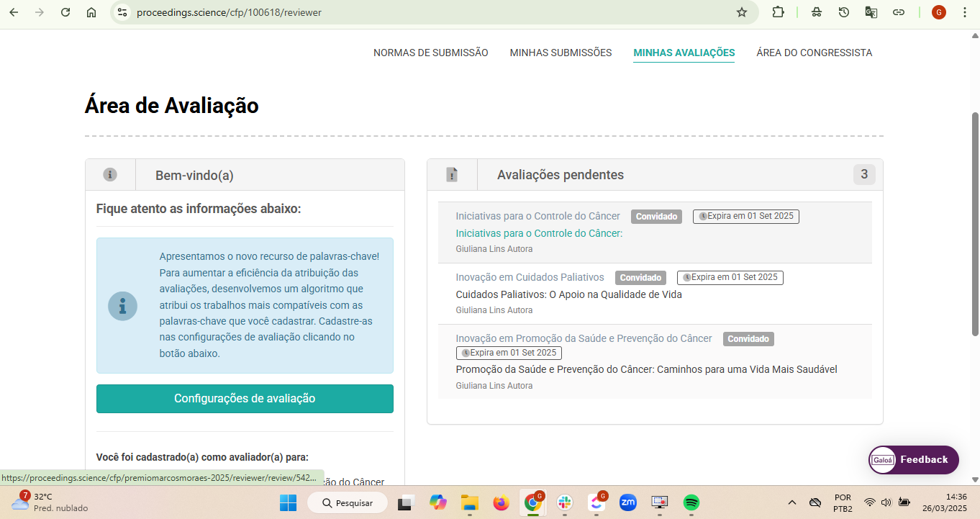
Task: Open the browser home page
Action: pyautogui.click(x=91, y=12)
